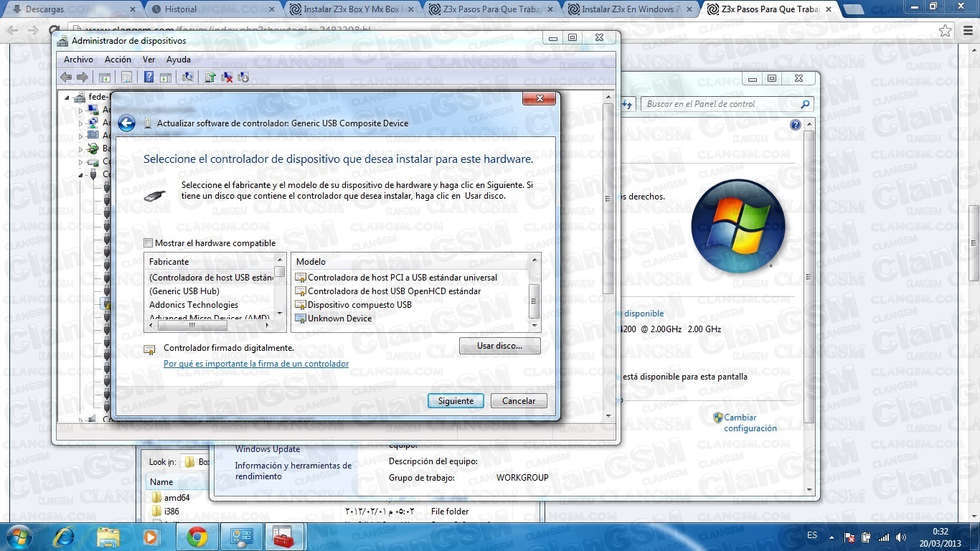The image size is (980, 551).
Task: Click the Control Panel blue help icon
Action: point(795,125)
